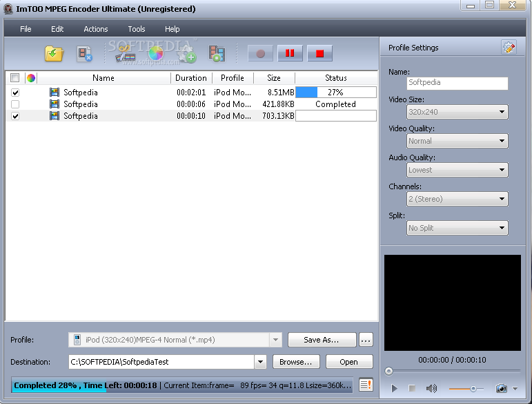This screenshot has width=532, height=404.
Task: Select the 8.51MB size cell
Action: pos(281,93)
